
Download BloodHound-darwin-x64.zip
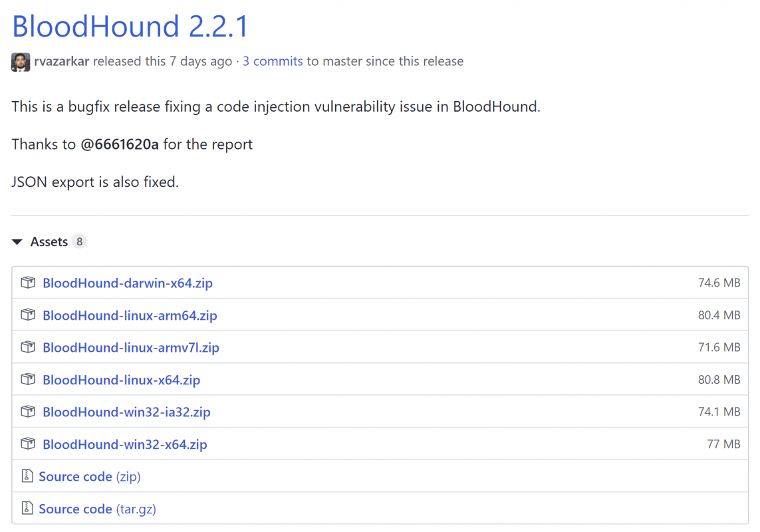(128, 283)
